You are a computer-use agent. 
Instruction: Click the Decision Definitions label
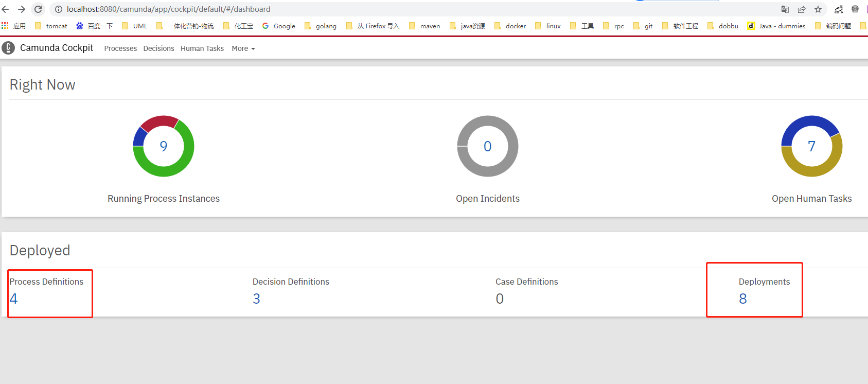pos(291,282)
